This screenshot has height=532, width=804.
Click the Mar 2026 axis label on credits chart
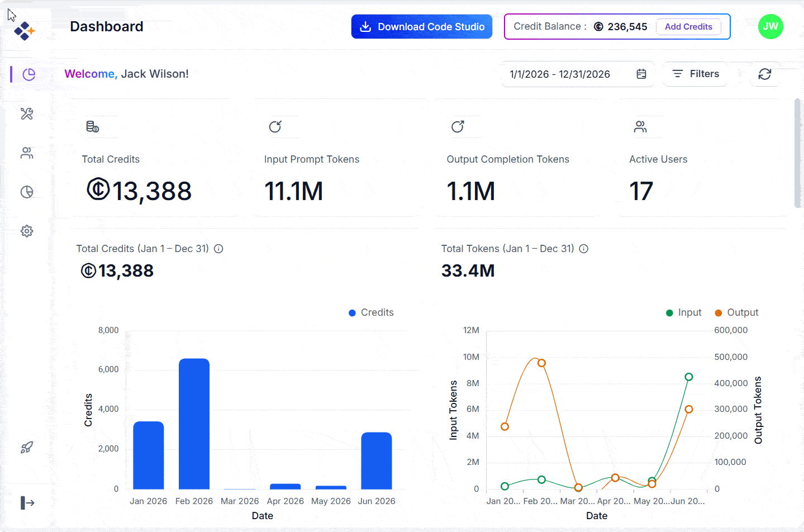pos(240,501)
